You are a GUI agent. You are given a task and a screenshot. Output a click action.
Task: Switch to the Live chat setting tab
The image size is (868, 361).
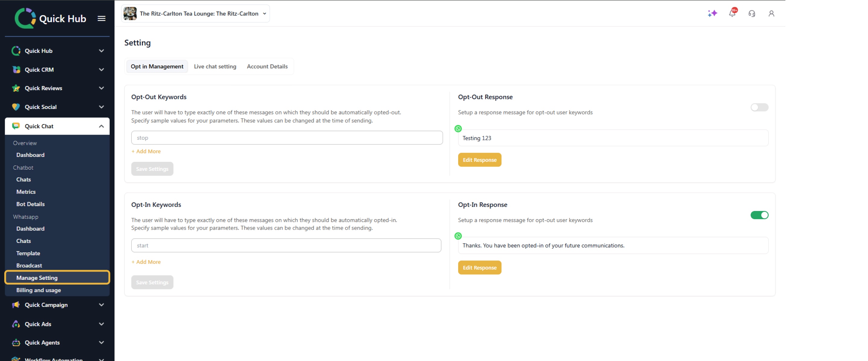pyautogui.click(x=215, y=66)
